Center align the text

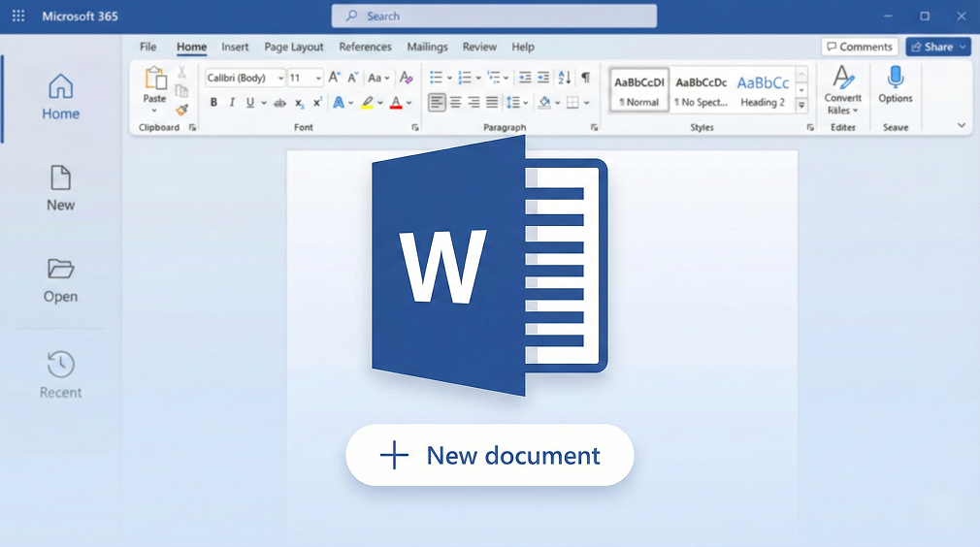[x=456, y=103]
